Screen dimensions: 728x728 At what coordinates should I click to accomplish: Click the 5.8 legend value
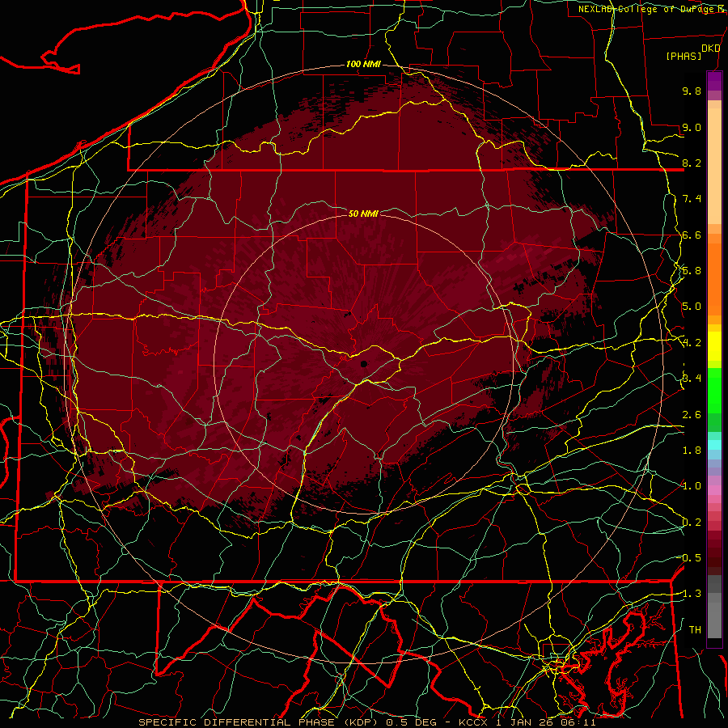click(692, 271)
